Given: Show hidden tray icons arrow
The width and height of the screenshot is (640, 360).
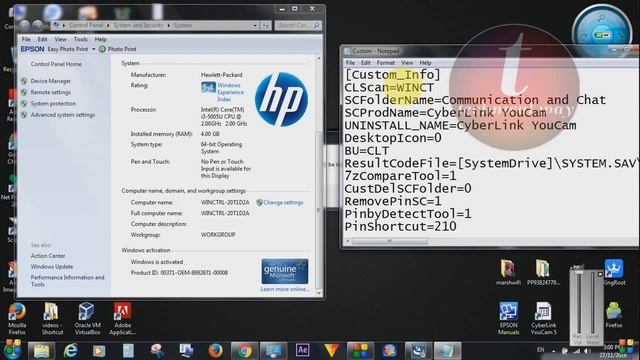Looking at the screenshot, I should (553, 351).
